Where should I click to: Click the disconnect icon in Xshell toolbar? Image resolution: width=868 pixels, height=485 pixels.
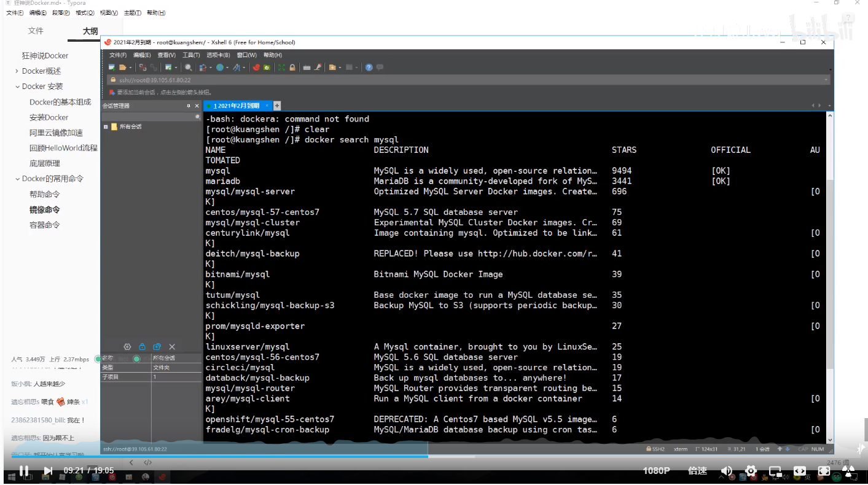[143, 68]
